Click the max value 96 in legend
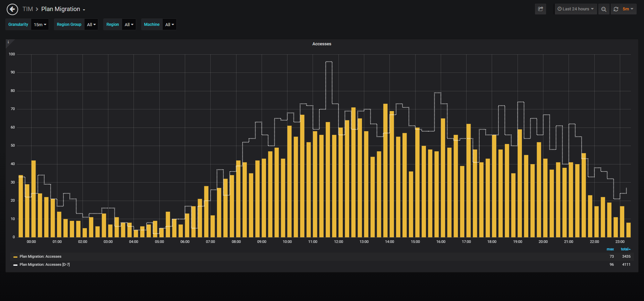644x301 pixels. (x=611, y=264)
